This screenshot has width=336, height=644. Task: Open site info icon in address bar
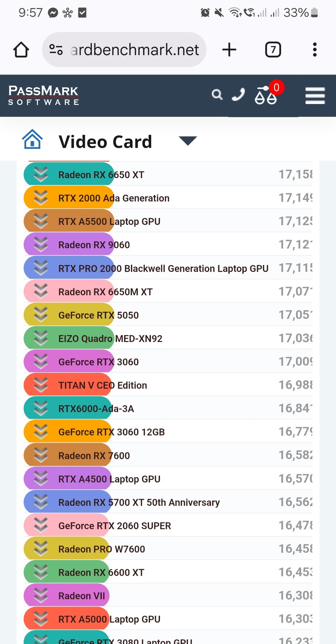[x=56, y=50]
